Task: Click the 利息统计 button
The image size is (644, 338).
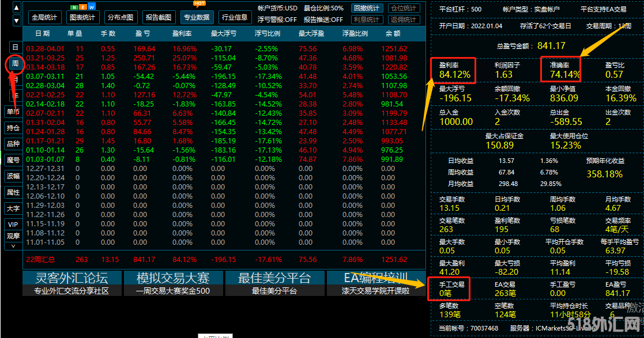Action: (367, 20)
